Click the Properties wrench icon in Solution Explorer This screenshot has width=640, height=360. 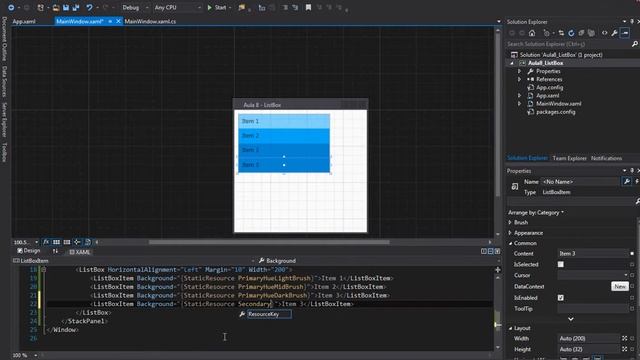[614, 33]
